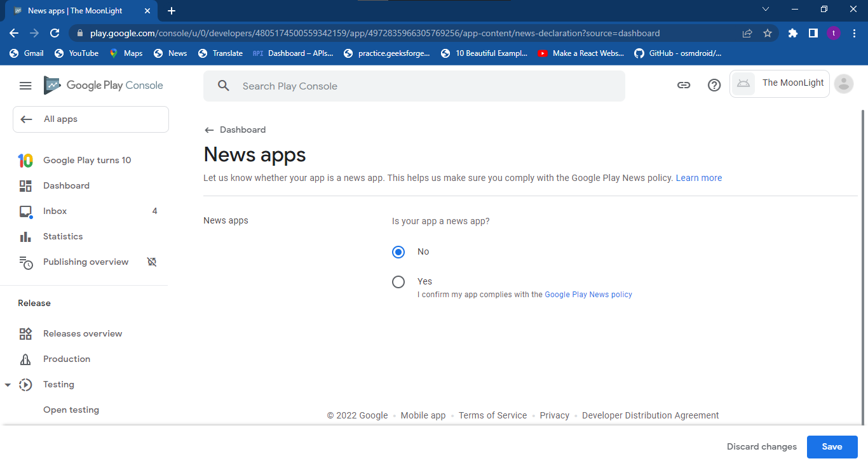
Task: Open the Maps bookmark
Action: tap(126, 53)
